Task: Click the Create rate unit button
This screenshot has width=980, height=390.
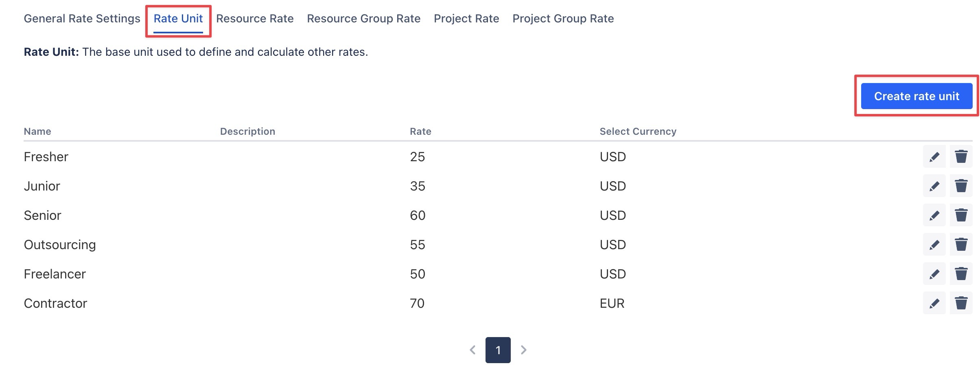Action: pos(917,96)
